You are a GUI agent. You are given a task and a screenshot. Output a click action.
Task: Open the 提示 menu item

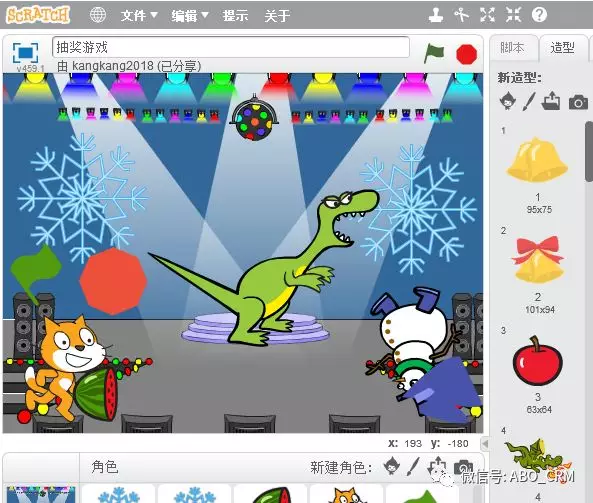tap(235, 16)
